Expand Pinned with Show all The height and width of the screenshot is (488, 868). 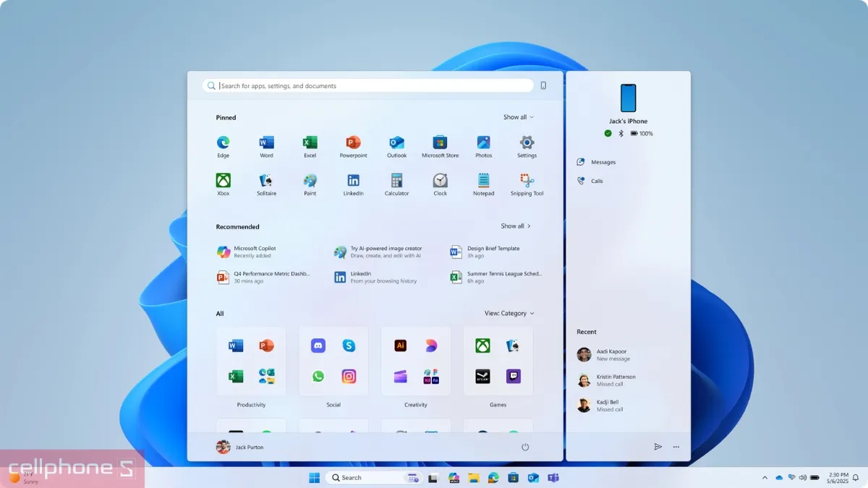click(519, 117)
